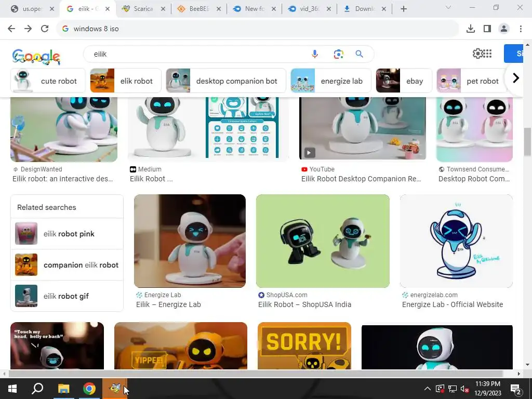532x399 pixels.
Task: Click the address bar showing windows 8 iso
Action: (x=258, y=29)
